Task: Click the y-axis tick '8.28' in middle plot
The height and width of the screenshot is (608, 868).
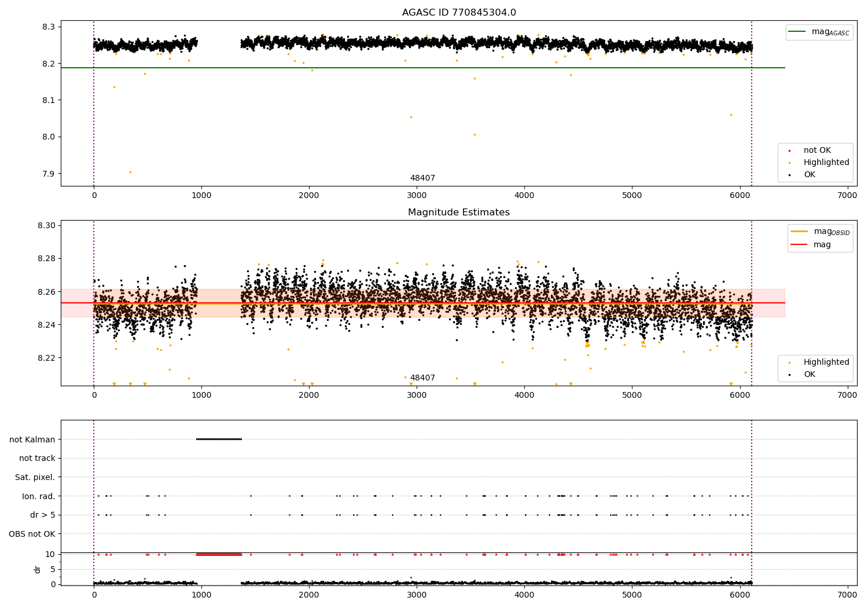Action: tap(46, 258)
